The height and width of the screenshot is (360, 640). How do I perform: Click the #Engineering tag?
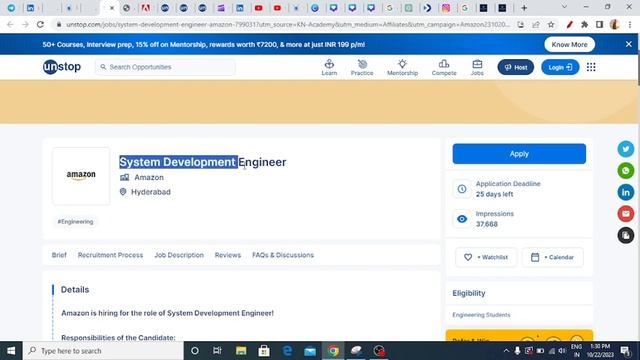75,222
